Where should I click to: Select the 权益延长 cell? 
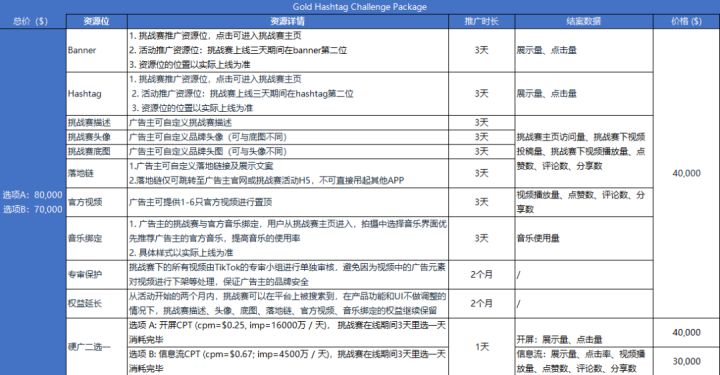pyautogui.click(x=97, y=303)
